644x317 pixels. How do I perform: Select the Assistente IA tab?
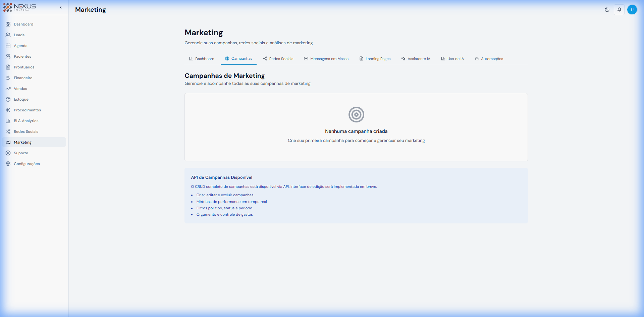[416, 58]
